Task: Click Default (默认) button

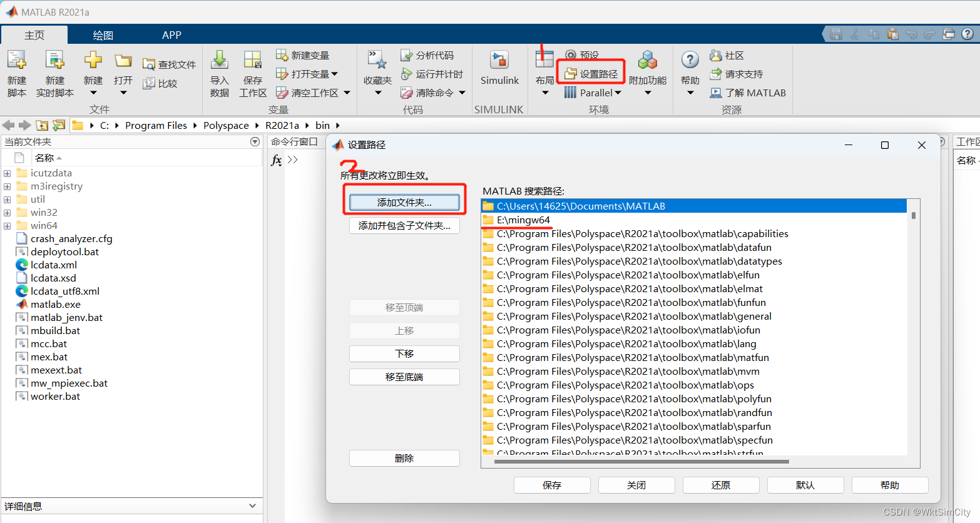Action: click(805, 485)
